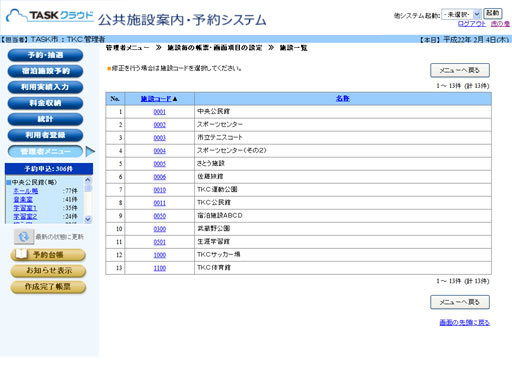Open facility code 0010
The height and width of the screenshot is (384, 512).
pyautogui.click(x=160, y=190)
